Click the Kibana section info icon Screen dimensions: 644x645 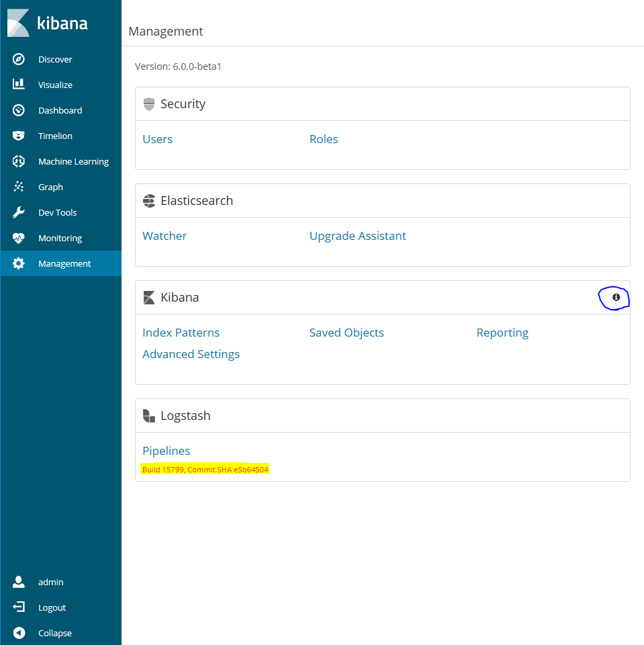(616, 297)
